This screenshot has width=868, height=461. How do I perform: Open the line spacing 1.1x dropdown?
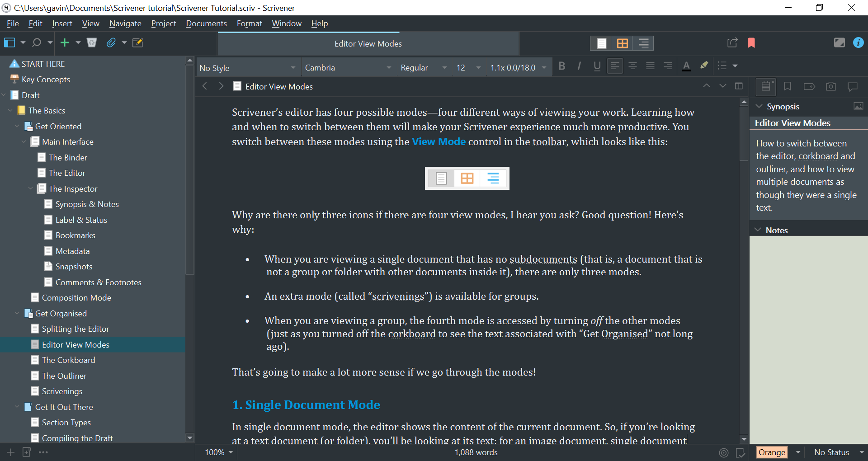click(519, 68)
